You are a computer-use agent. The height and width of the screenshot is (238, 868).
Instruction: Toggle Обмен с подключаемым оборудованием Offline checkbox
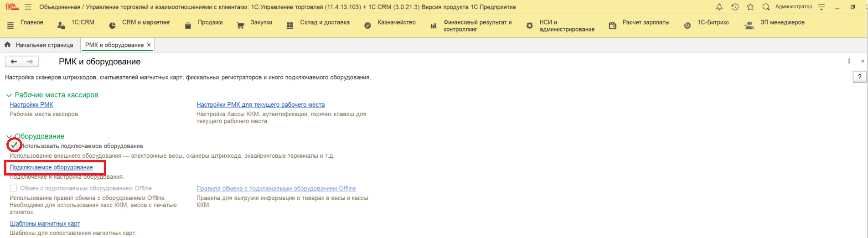coord(14,188)
